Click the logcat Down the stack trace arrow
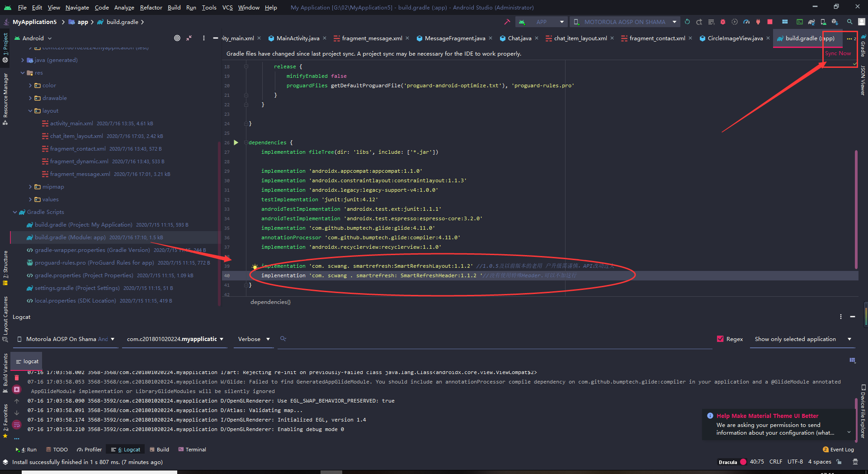Screen dimensions: 868x474 click(17, 412)
